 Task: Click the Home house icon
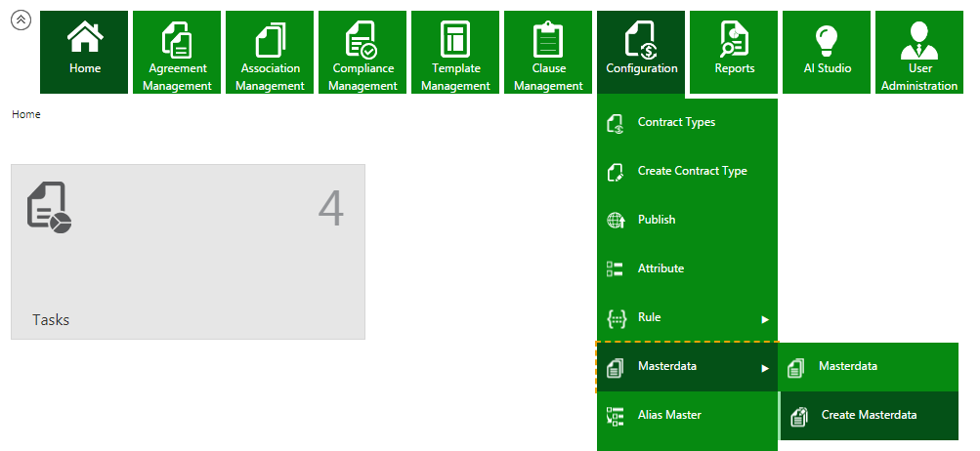[85, 39]
